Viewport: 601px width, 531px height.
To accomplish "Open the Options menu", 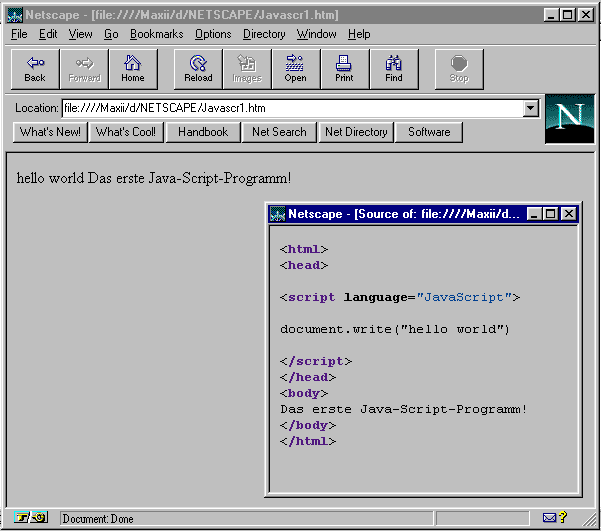I will (x=213, y=34).
